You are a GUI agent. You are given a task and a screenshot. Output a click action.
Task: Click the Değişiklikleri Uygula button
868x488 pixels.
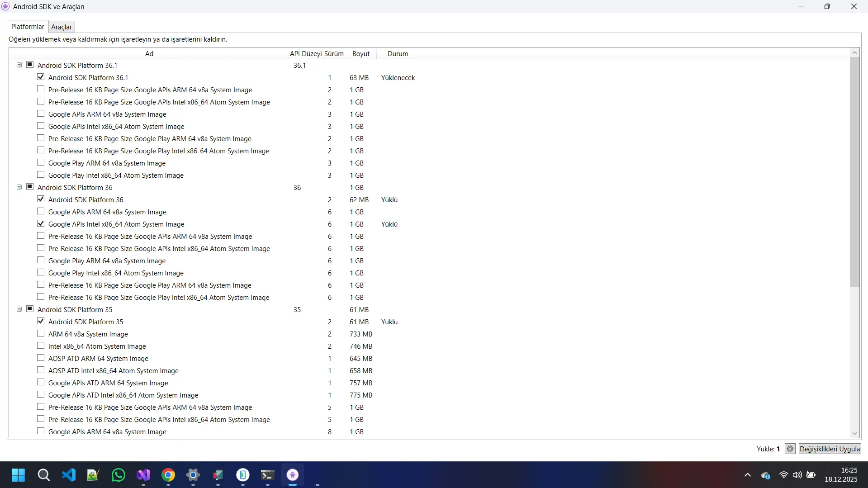[x=830, y=449]
